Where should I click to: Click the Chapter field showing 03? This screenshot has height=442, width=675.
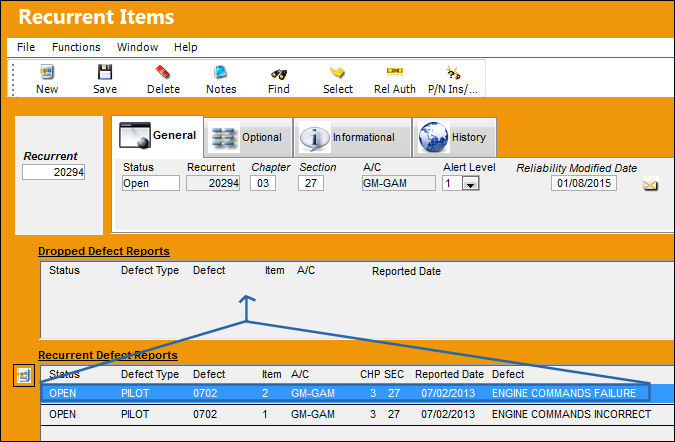coord(263,183)
